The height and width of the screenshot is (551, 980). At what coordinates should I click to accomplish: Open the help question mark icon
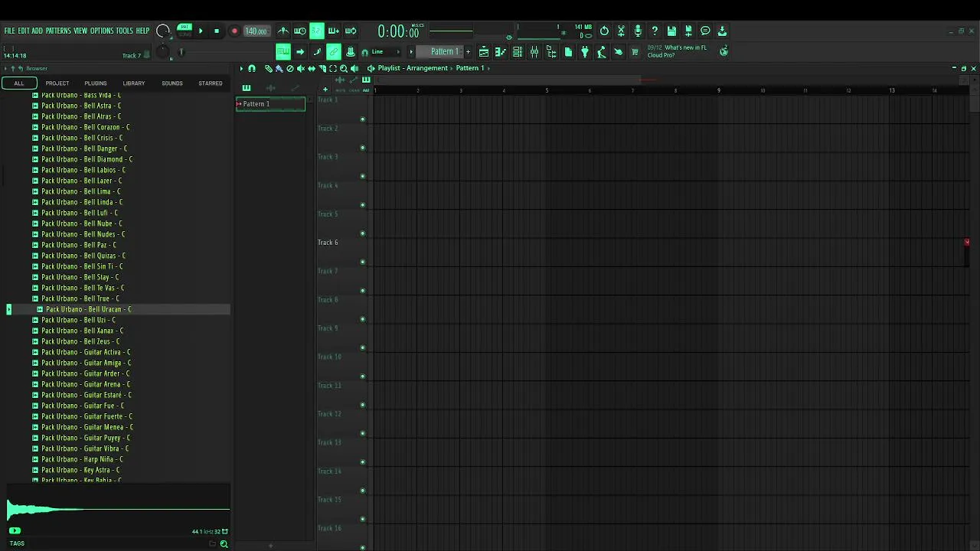(x=655, y=31)
